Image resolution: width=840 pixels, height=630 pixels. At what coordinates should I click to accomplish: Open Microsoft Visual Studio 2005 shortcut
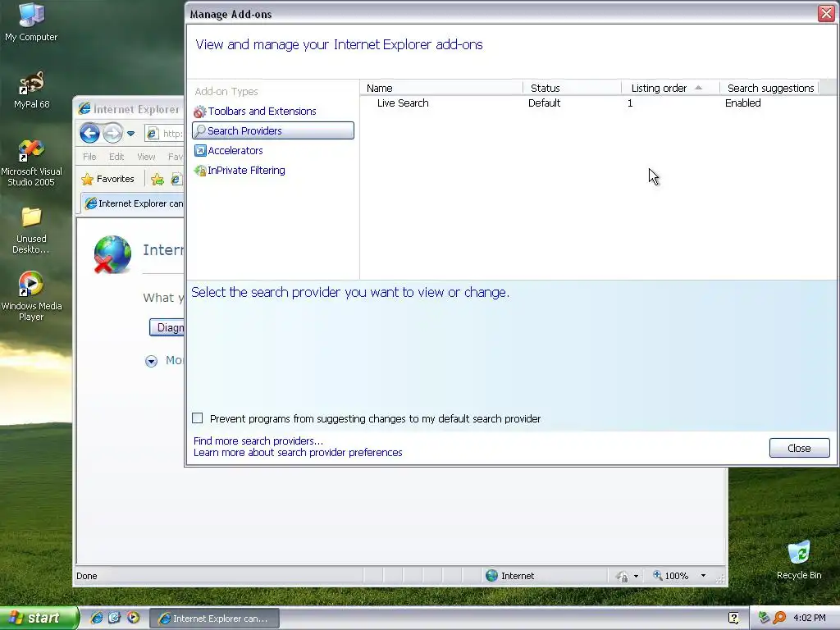(x=31, y=162)
